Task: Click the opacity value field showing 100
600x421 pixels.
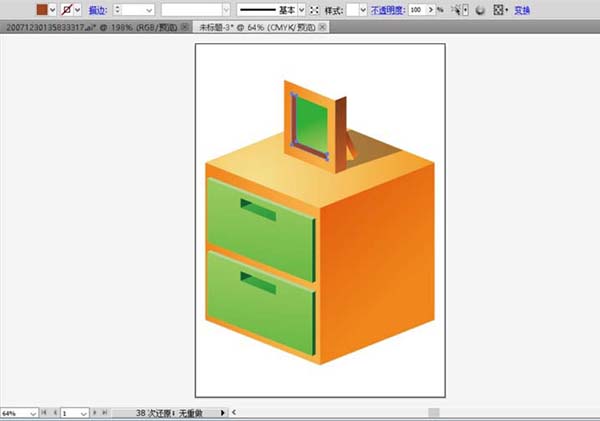Action: click(417, 10)
